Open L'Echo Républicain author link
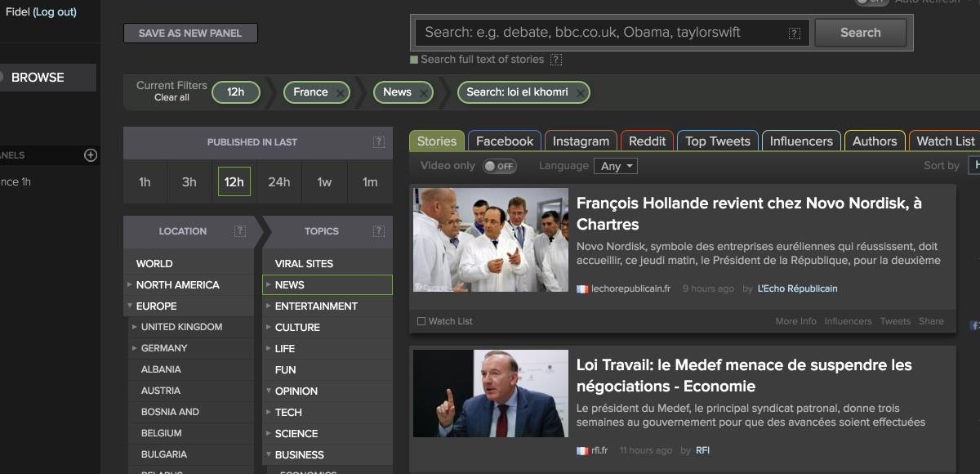The image size is (980, 474). [797, 288]
